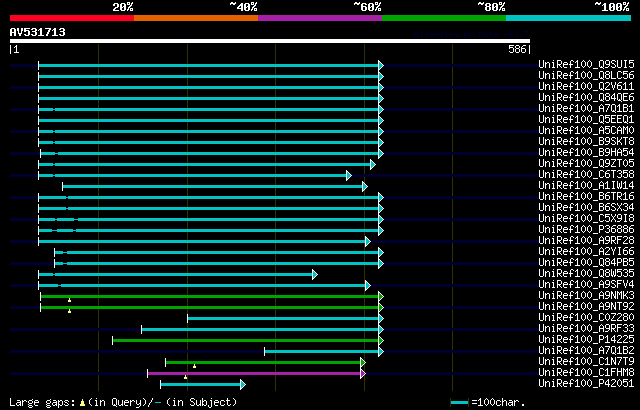Click the orange ~40% identity legend segment

[196, 18]
